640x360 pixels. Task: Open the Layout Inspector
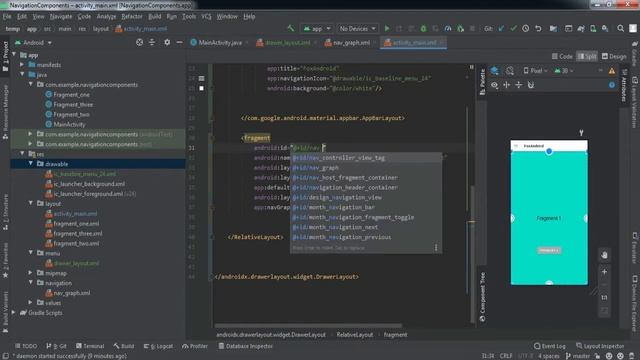click(600, 346)
